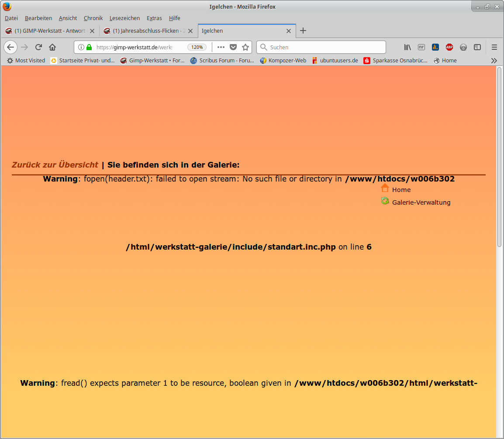504x439 pixels.
Task: Click the green secure connection padlock
Action: [89, 47]
